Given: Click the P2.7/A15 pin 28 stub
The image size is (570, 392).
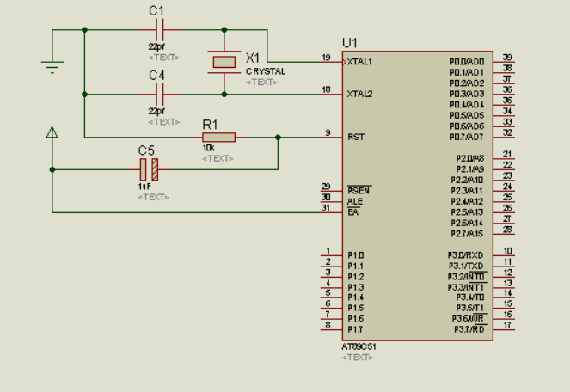Looking at the screenshot, I should click(x=504, y=234).
